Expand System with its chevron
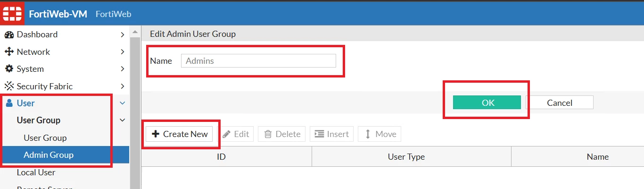Viewport: 644px width, 189px height. click(122, 69)
